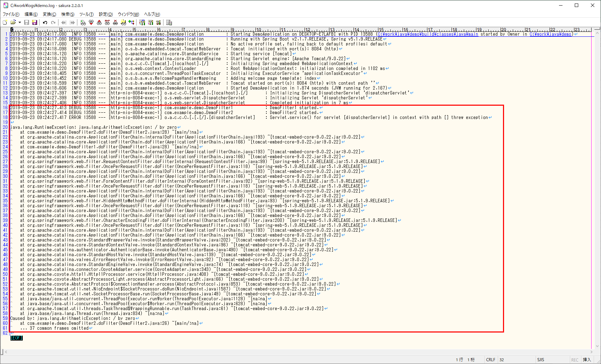Click the vertical scrollbar down arrow

tap(597, 346)
